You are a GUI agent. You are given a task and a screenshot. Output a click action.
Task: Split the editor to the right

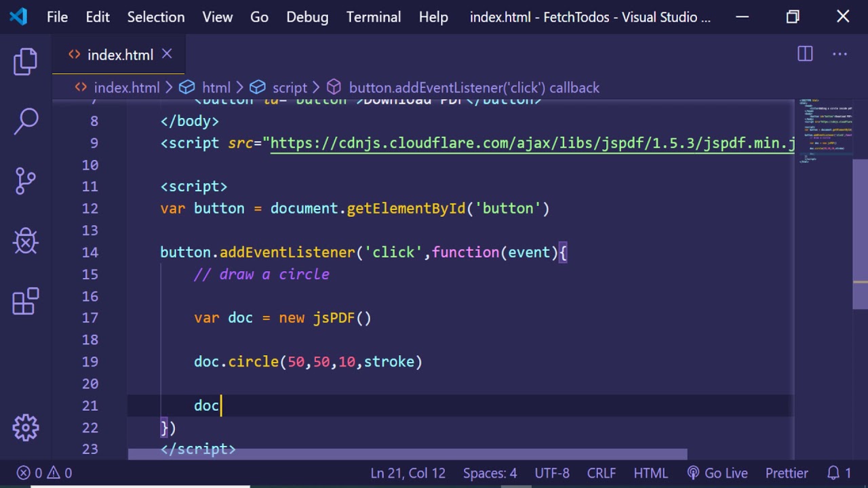tap(805, 54)
